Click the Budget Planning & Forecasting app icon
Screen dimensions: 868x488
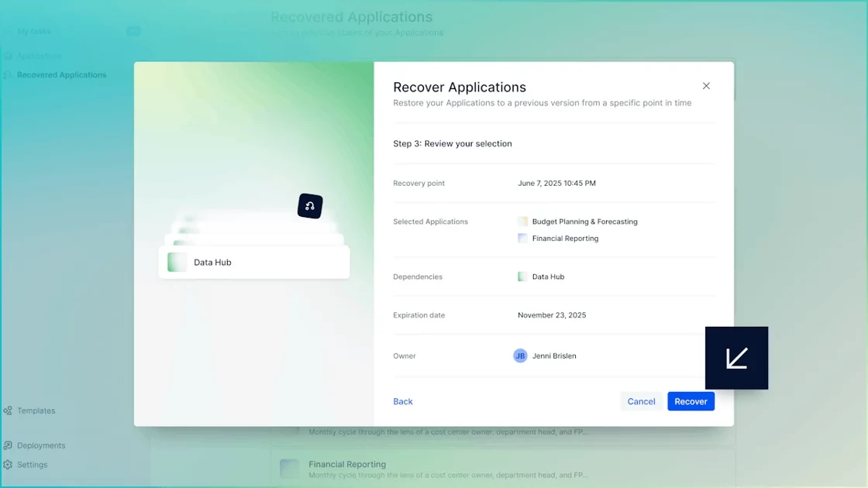click(x=522, y=222)
